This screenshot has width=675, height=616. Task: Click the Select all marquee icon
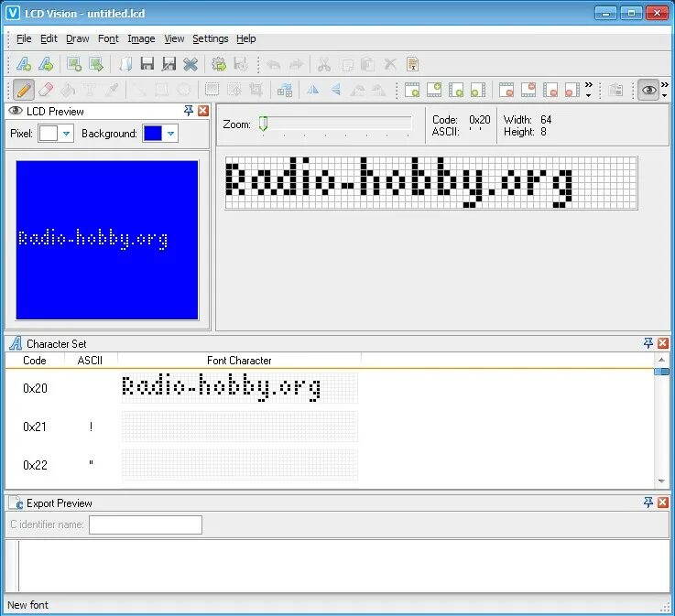[212, 90]
